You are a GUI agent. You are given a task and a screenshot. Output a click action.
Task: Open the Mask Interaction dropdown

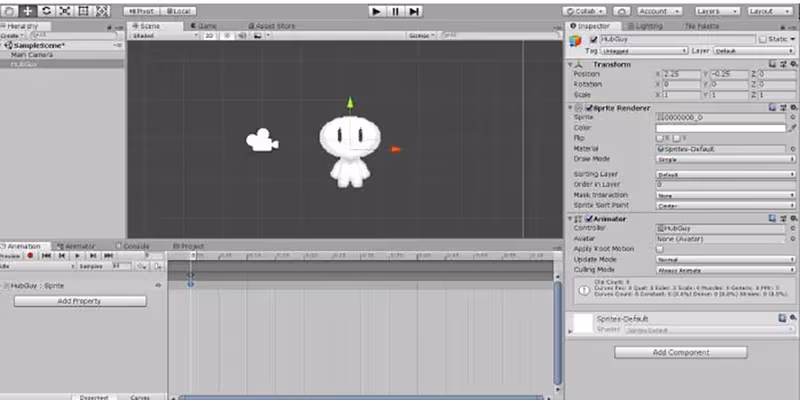coord(725,195)
